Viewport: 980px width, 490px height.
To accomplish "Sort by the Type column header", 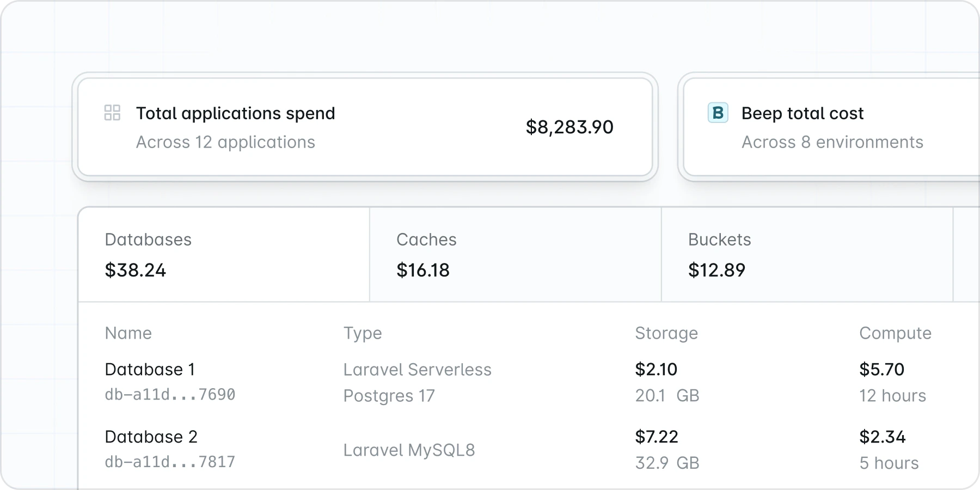I will coord(363,333).
